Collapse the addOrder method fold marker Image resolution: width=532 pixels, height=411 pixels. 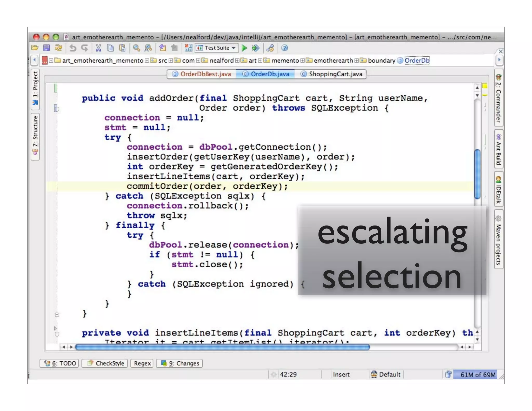pos(57,109)
